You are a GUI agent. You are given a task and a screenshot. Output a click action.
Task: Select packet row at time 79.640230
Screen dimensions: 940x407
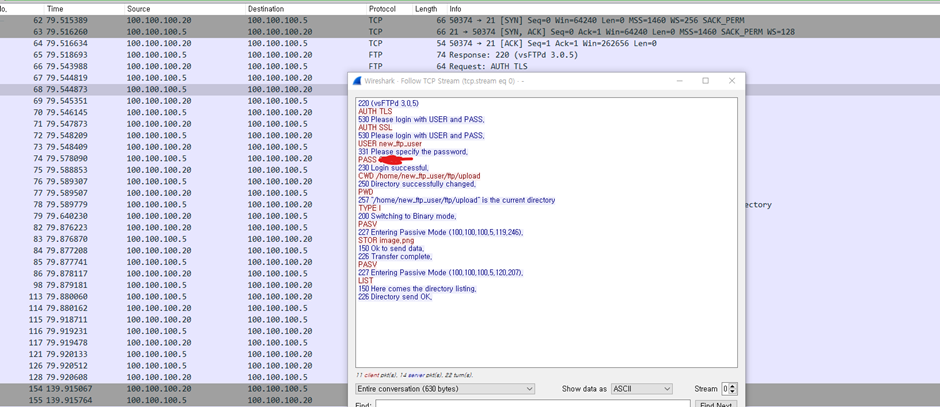coord(174,216)
